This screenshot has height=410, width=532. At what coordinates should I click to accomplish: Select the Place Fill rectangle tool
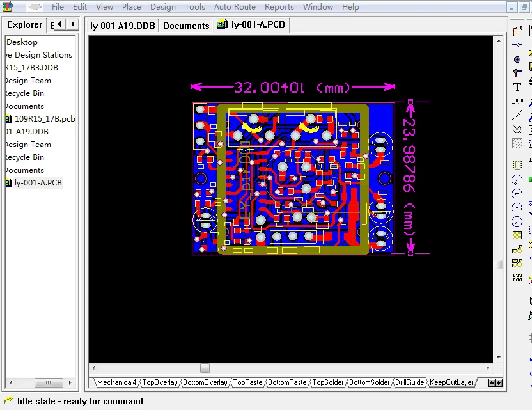[517, 235]
